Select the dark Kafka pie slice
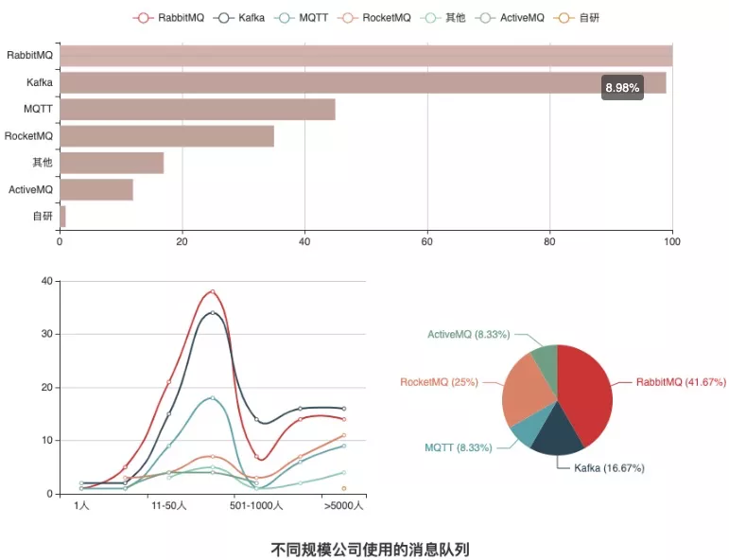The image size is (729, 560). click(x=556, y=432)
